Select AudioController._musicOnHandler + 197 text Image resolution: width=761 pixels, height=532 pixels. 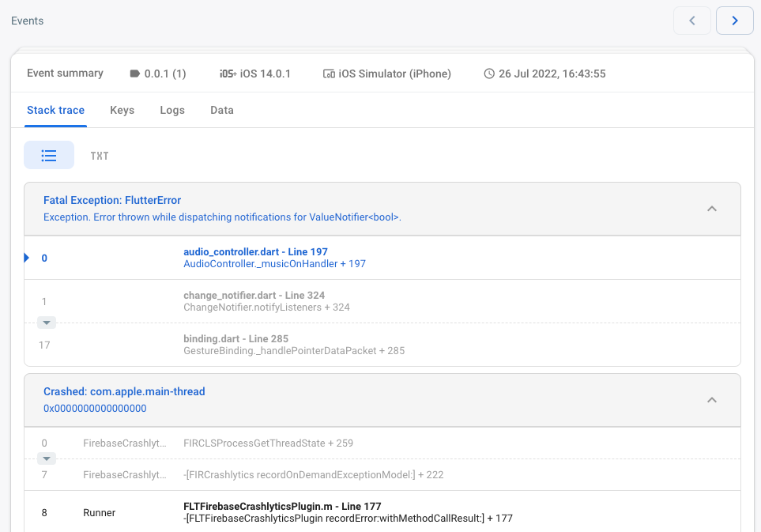pyautogui.click(x=274, y=264)
